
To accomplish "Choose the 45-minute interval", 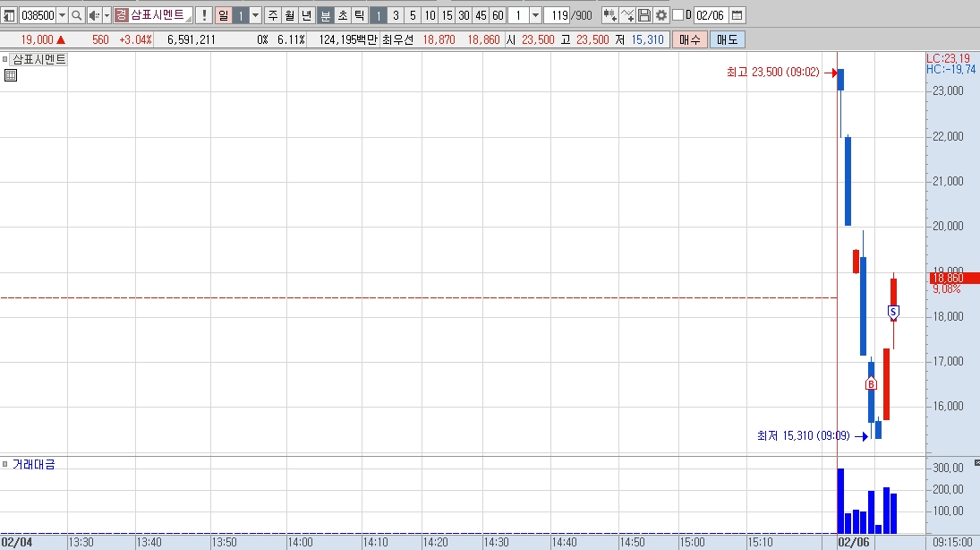I will (481, 15).
